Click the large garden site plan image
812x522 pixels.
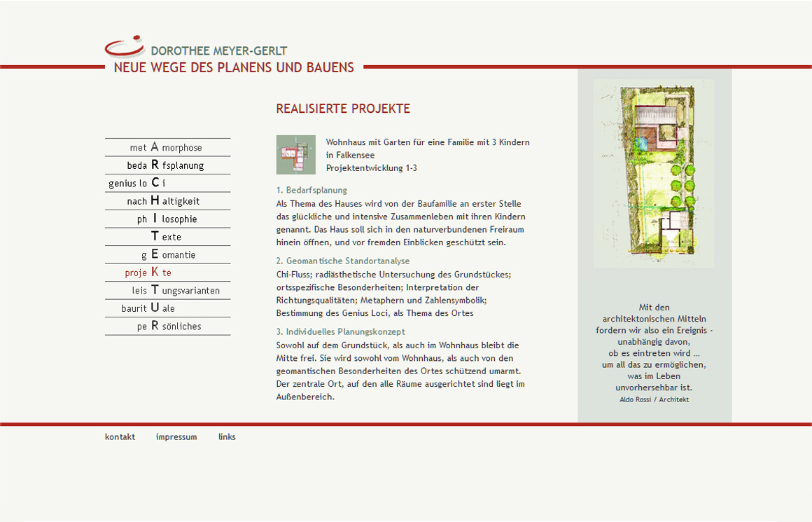point(654,173)
